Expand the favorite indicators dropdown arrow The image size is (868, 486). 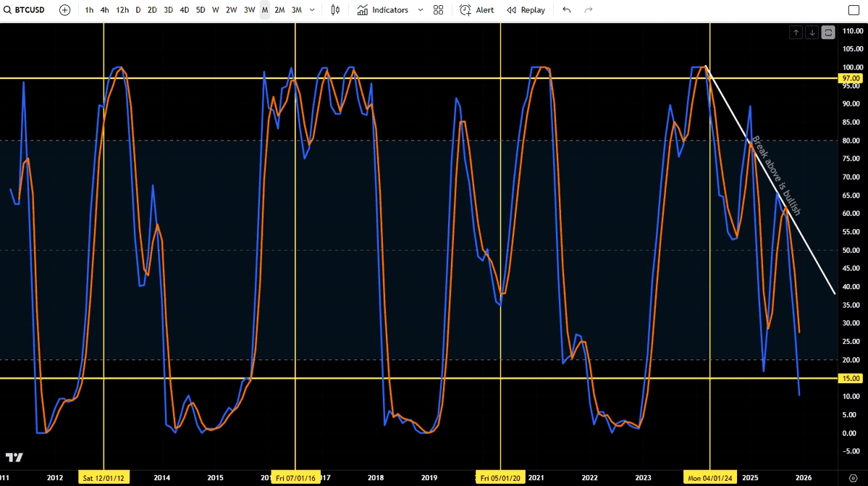(x=420, y=10)
